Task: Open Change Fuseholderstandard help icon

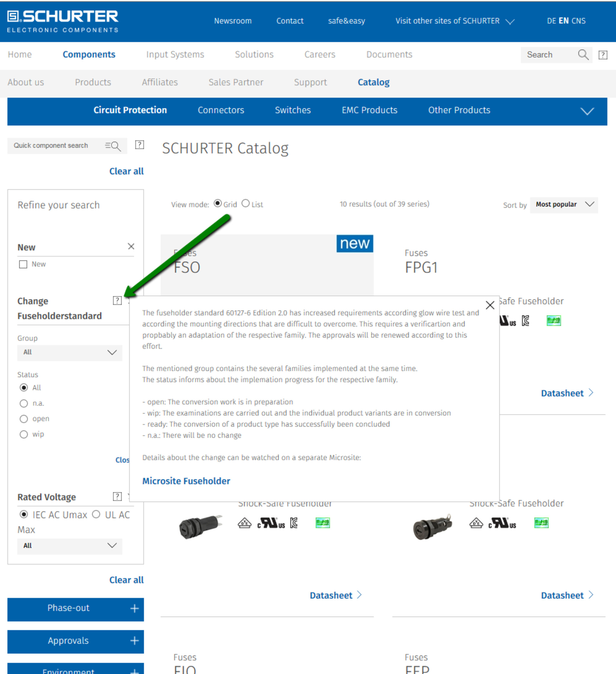Action: tap(117, 301)
